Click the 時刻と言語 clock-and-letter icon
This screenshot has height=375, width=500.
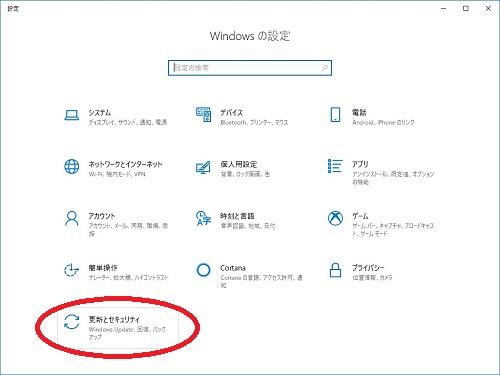(x=203, y=218)
